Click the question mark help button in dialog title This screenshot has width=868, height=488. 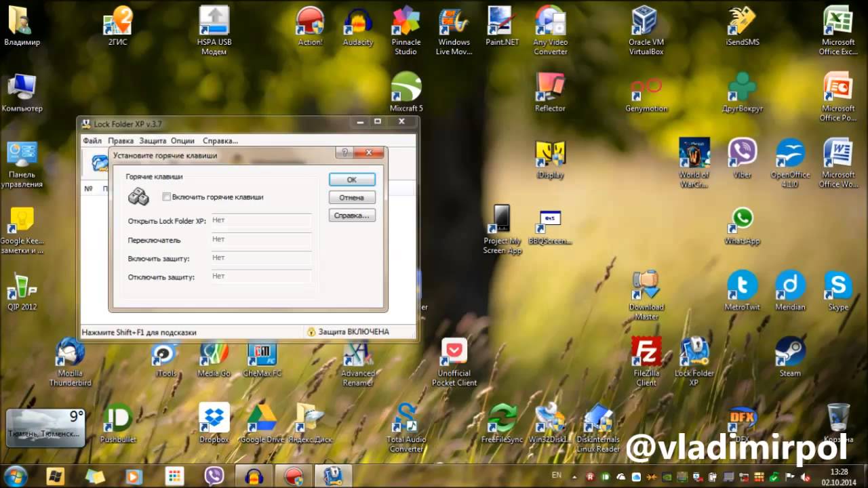click(344, 153)
